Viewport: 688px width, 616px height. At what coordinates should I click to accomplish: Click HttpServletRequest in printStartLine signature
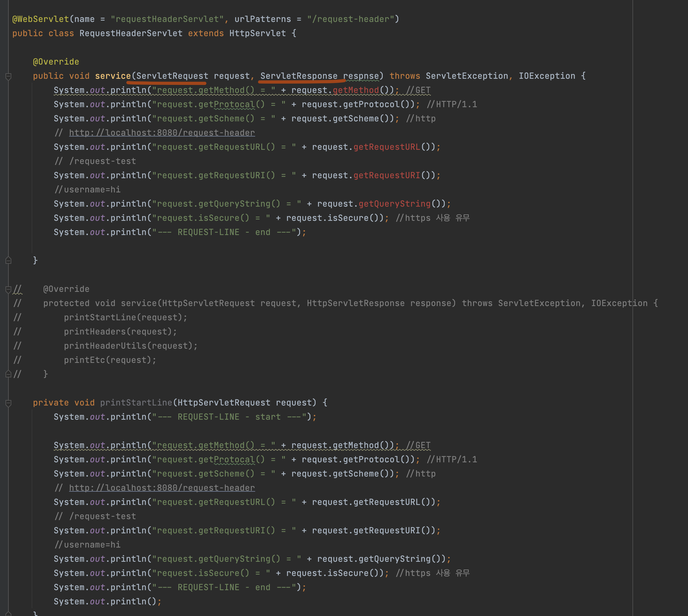point(224,403)
